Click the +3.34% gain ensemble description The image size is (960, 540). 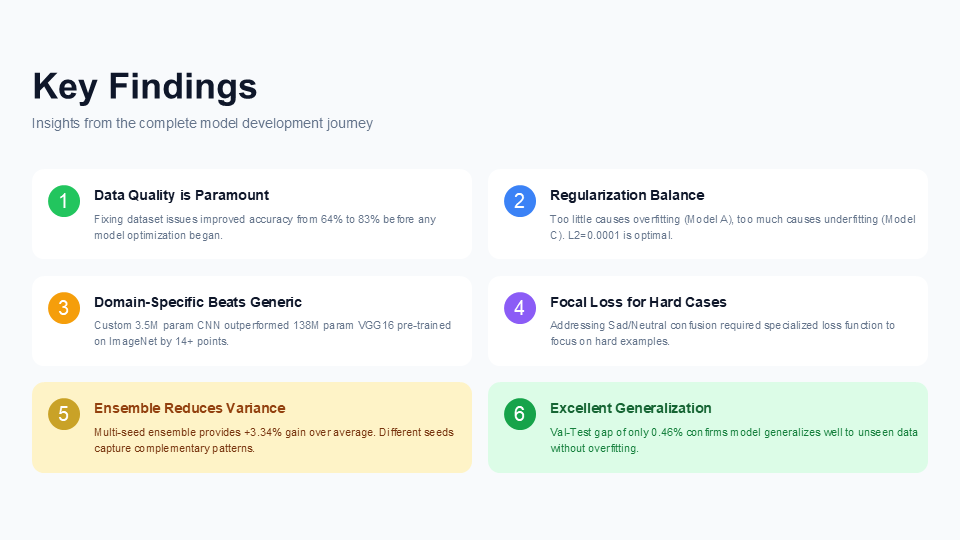274,440
